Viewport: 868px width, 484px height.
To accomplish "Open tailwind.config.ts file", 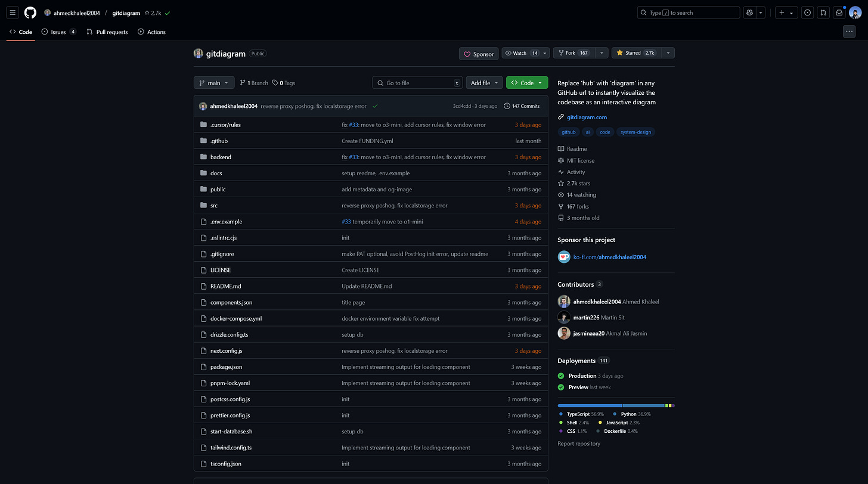I will tap(231, 448).
